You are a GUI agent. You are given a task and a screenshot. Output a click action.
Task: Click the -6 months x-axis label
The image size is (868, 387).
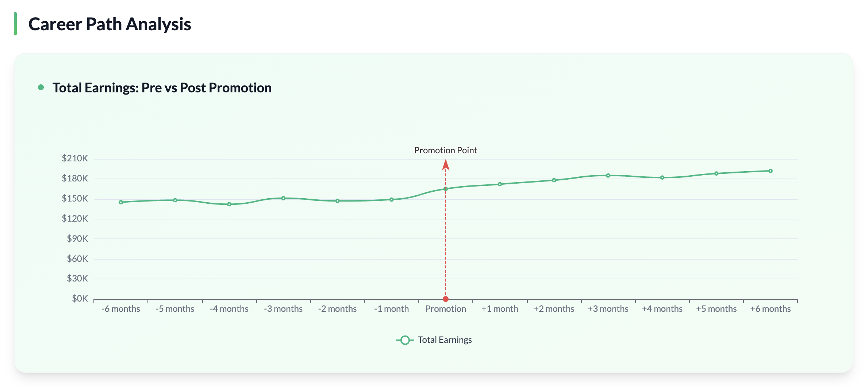coord(121,309)
